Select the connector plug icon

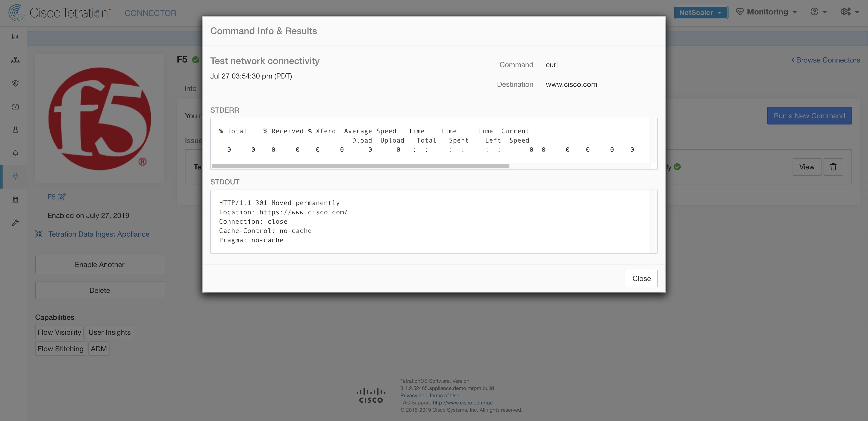[16, 176]
